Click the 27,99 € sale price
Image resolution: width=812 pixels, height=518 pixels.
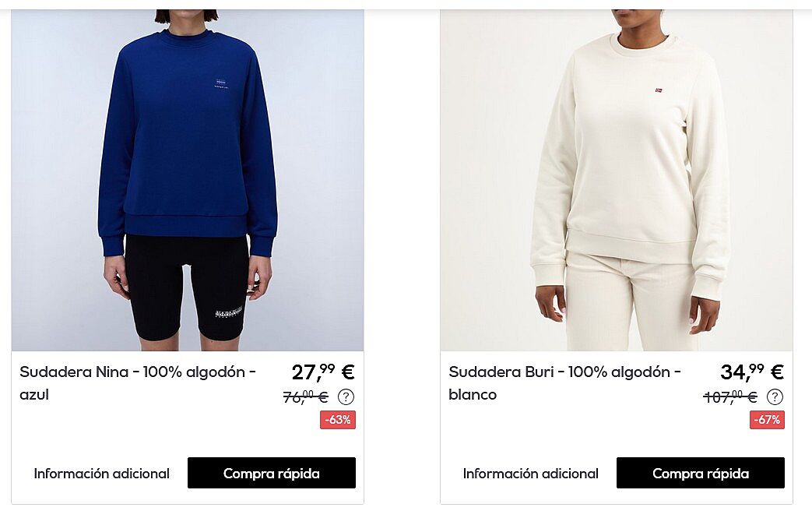point(323,372)
